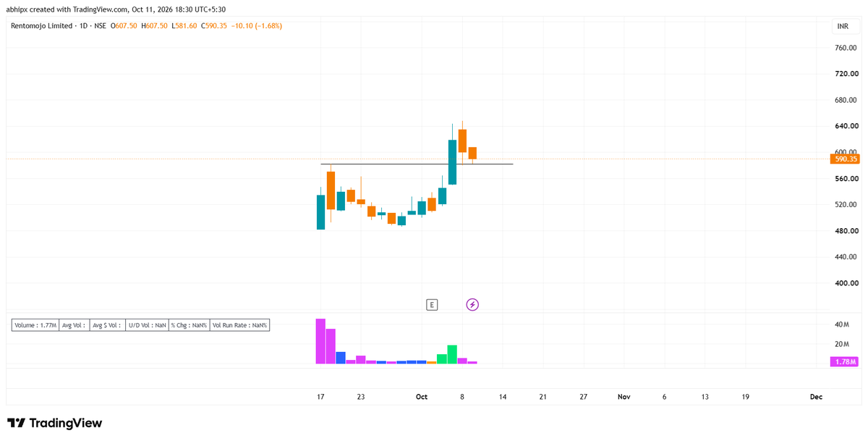Click the tallest magenta volume bar
Viewport: 868px width, 441px height.
(320, 341)
